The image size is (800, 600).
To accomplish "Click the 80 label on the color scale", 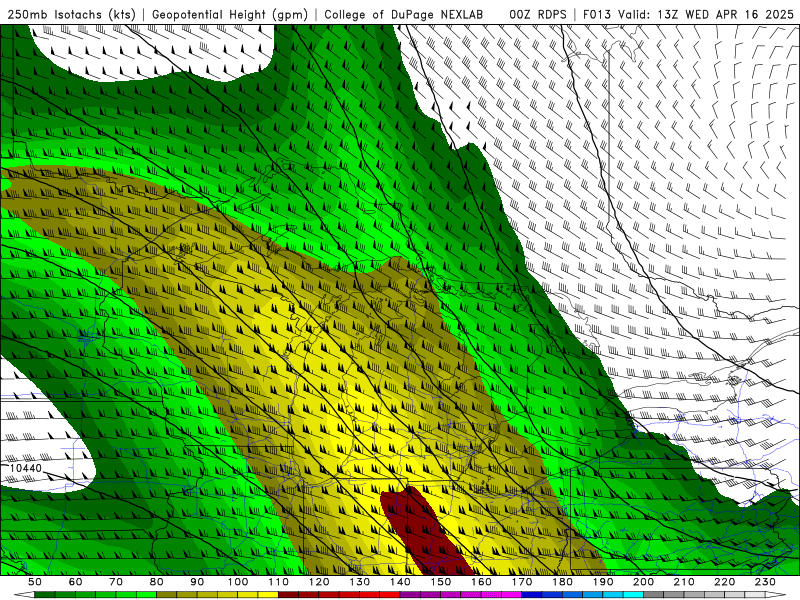I will click(157, 582).
